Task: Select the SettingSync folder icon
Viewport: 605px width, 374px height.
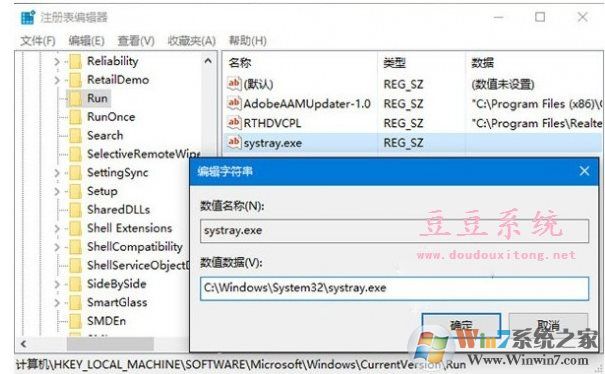Action: [x=76, y=173]
